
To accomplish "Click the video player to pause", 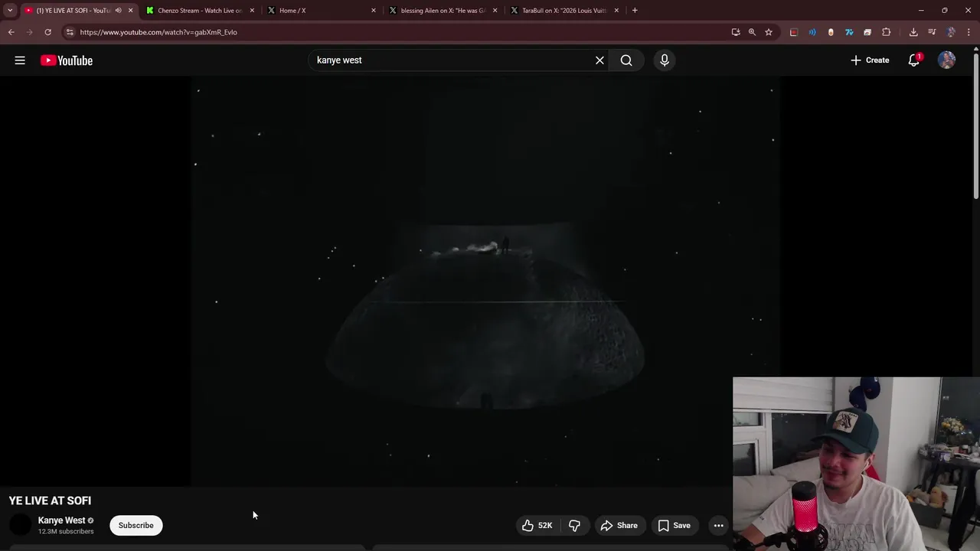I will point(485,282).
